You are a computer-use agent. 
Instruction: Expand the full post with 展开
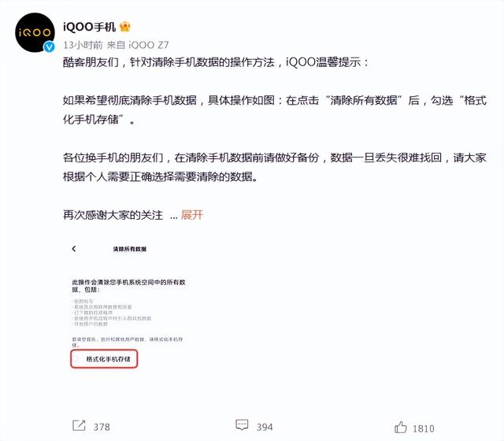click(x=192, y=215)
